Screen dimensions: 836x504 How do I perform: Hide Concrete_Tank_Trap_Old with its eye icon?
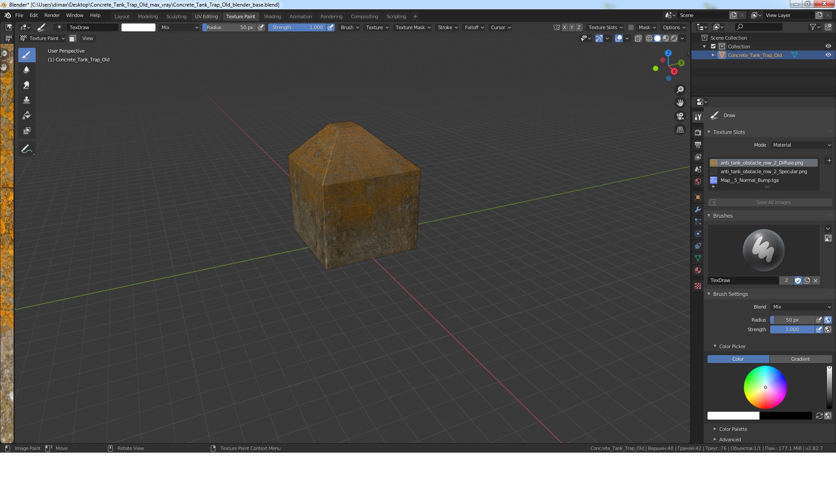point(828,55)
